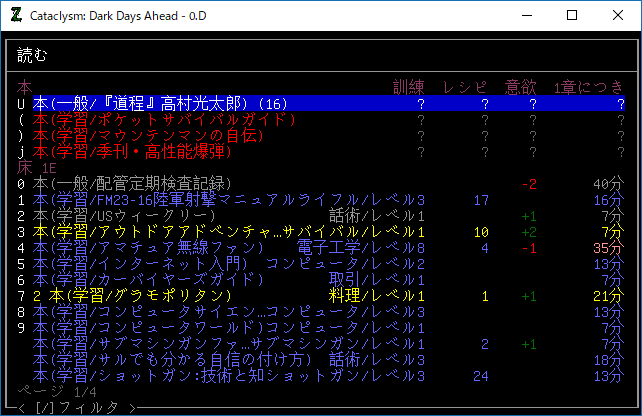Image resolution: width=642 pixels, height=416 pixels.
Task: Activate the [/]フィルタ filter option
Action: 76,407
